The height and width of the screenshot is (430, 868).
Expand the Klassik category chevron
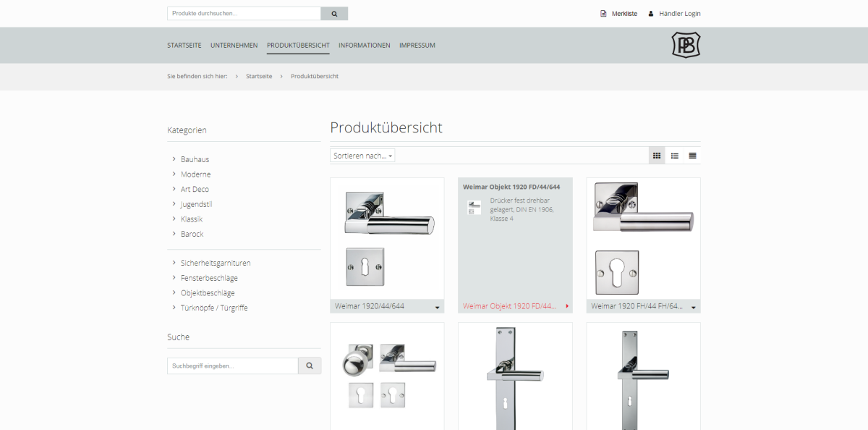tap(174, 219)
